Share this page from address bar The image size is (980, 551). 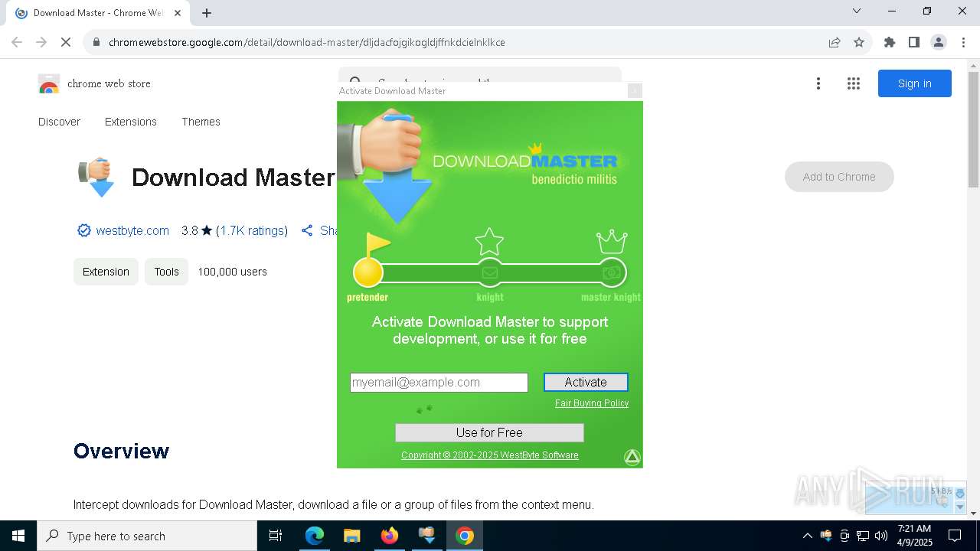(835, 42)
